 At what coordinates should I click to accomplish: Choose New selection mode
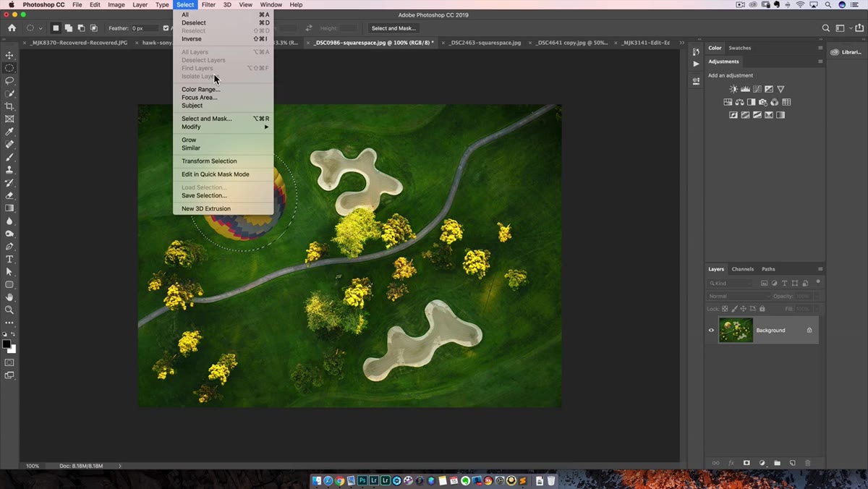coord(55,28)
